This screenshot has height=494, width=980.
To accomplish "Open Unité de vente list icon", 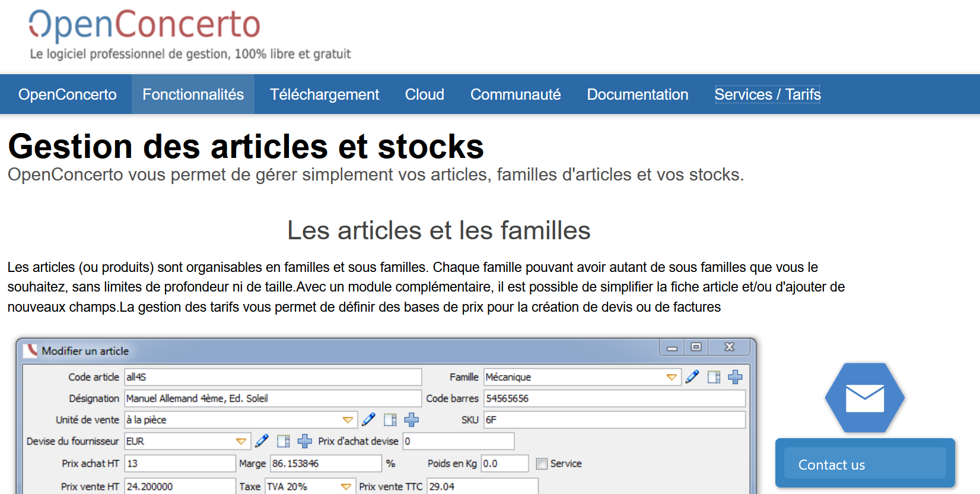I will click(390, 420).
